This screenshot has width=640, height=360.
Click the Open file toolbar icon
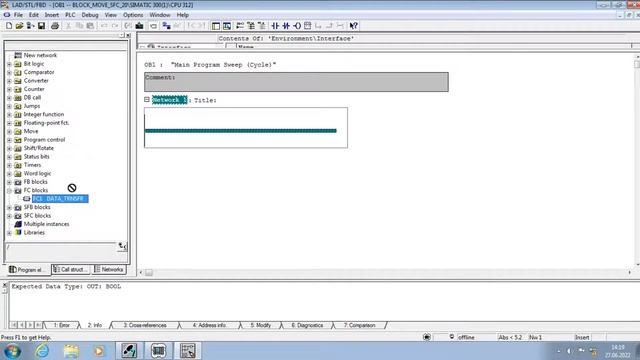[x=19, y=26]
